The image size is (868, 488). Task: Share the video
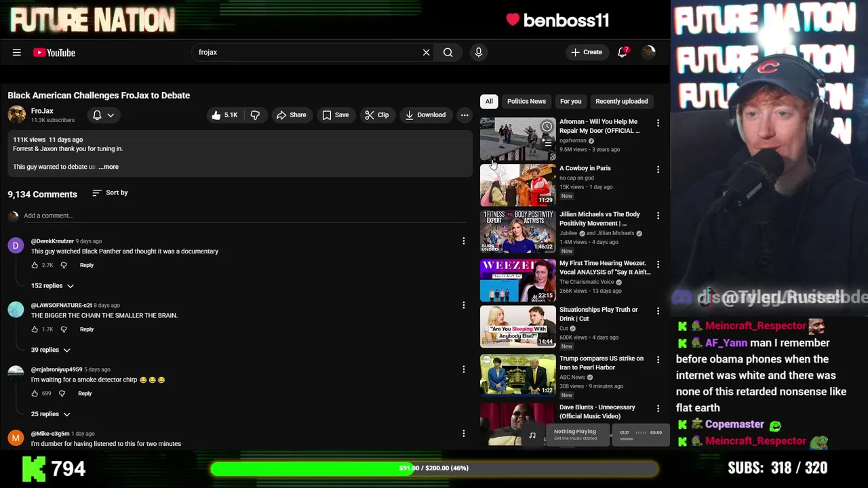tap(291, 115)
